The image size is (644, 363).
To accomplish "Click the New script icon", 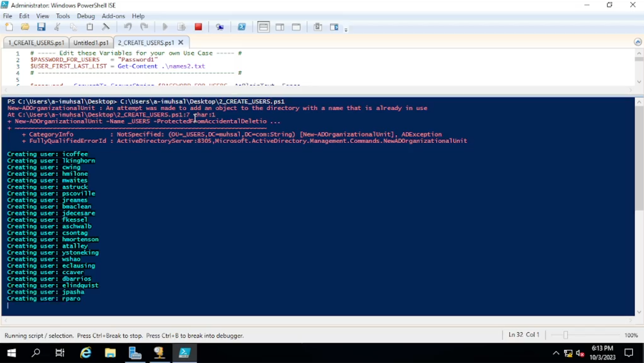I will (9, 27).
